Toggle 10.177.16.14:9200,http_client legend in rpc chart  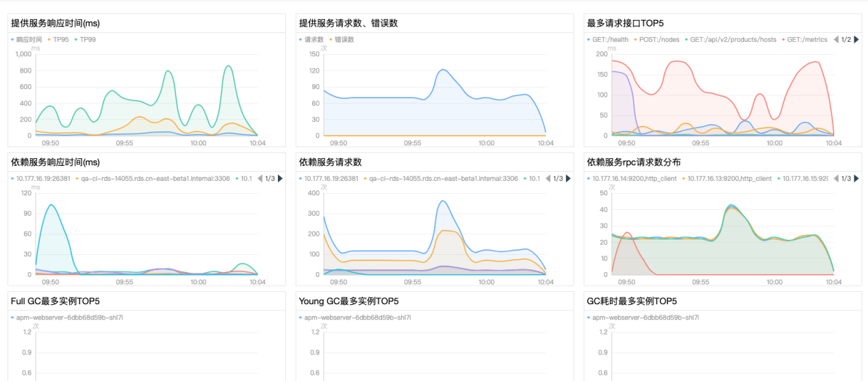[x=634, y=179]
